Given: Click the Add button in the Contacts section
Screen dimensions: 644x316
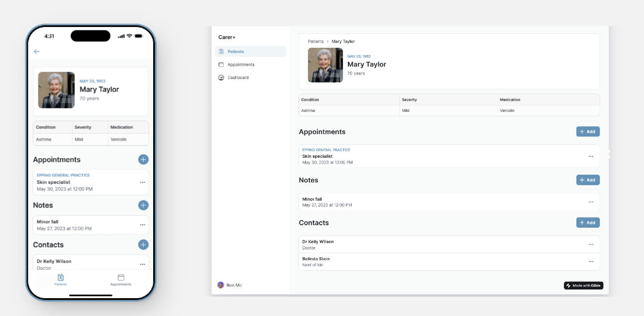Looking at the screenshot, I should click(x=588, y=222).
